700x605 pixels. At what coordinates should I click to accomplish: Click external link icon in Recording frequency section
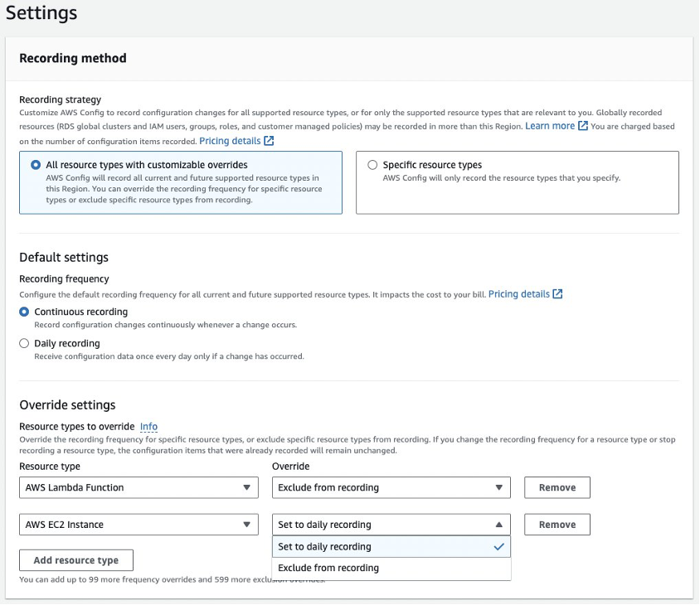[x=557, y=293]
